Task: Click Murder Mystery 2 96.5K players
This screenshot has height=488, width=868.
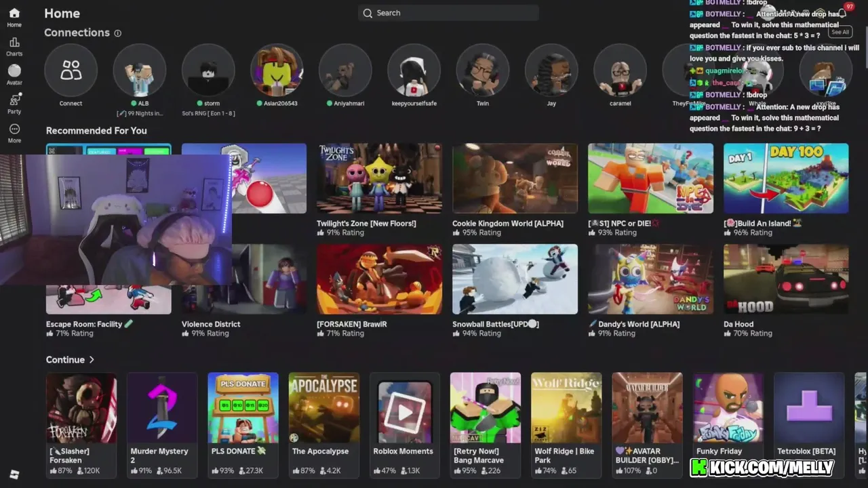Action: pos(169,470)
